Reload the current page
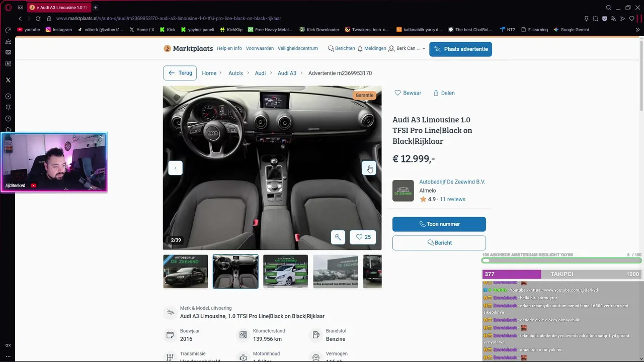Screen dimensions: 644x362 38,19
